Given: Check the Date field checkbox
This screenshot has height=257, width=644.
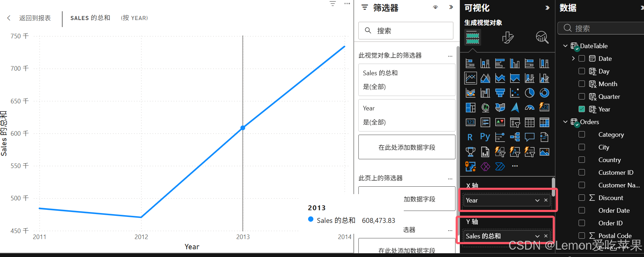Looking at the screenshot, I should pyautogui.click(x=582, y=58).
